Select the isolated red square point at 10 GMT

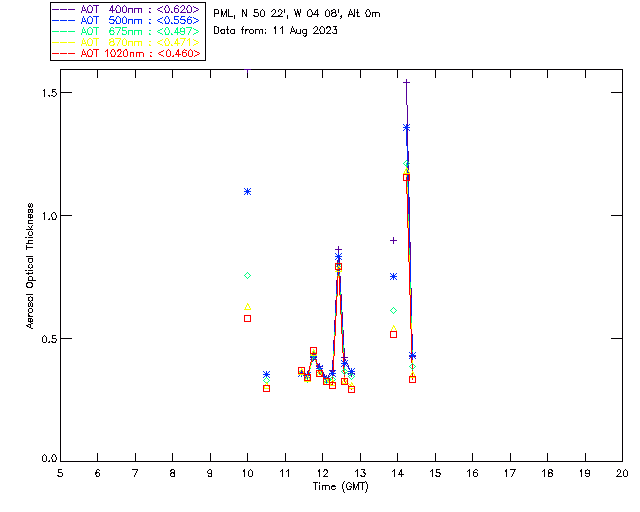247,318
